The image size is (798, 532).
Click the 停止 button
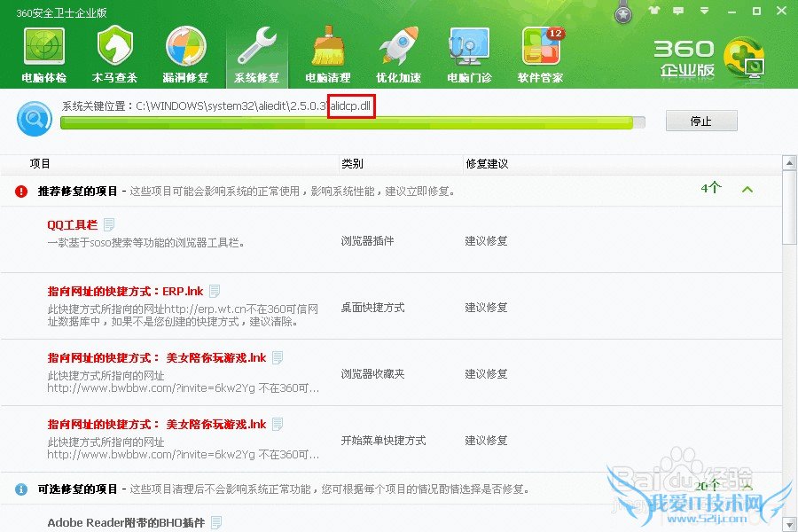pyautogui.click(x=701, y=121)
